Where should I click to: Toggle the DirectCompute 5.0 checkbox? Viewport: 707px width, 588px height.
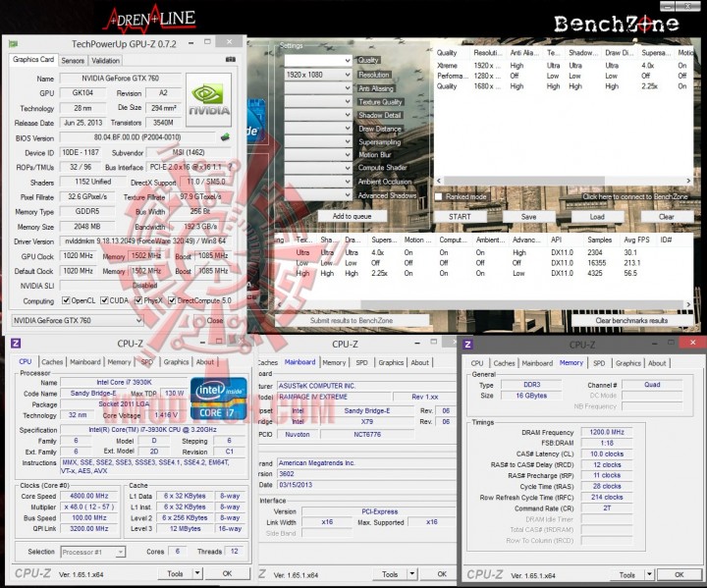pos(171,300)
